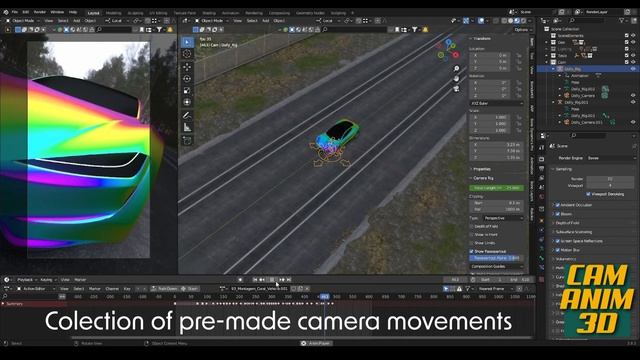Image resolution: width=640 pixels, height=360 pixels.
Task: Open the Render menu
Action: (x=40, y=12)
